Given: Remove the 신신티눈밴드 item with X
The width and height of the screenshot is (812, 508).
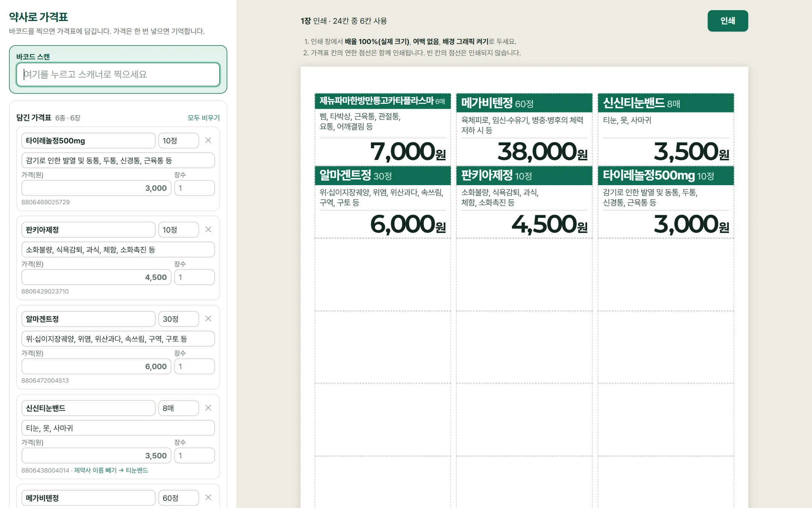Looking at the screenshot, I should point(208,408).
